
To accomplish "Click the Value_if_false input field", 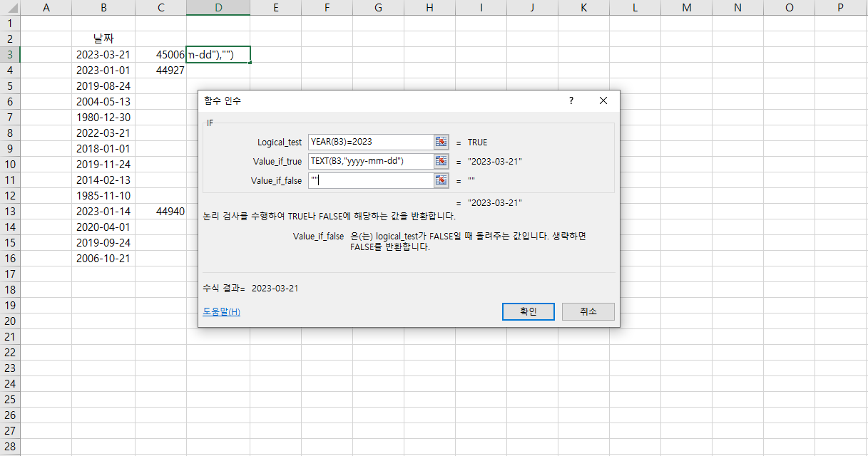I will point(371,180).
